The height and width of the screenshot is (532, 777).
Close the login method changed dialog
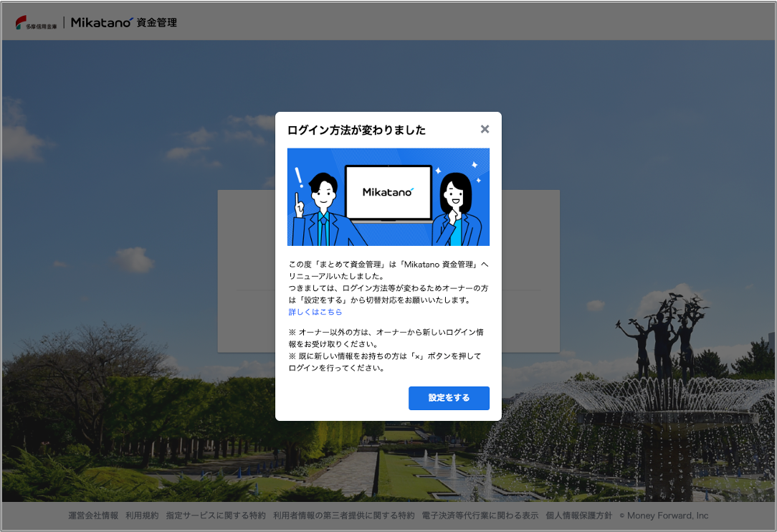485,129
